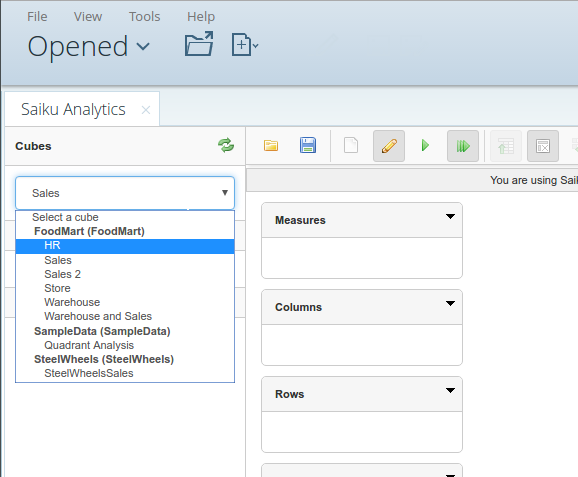
Task: Toggle the non-empty table icon
Action: 543,146
